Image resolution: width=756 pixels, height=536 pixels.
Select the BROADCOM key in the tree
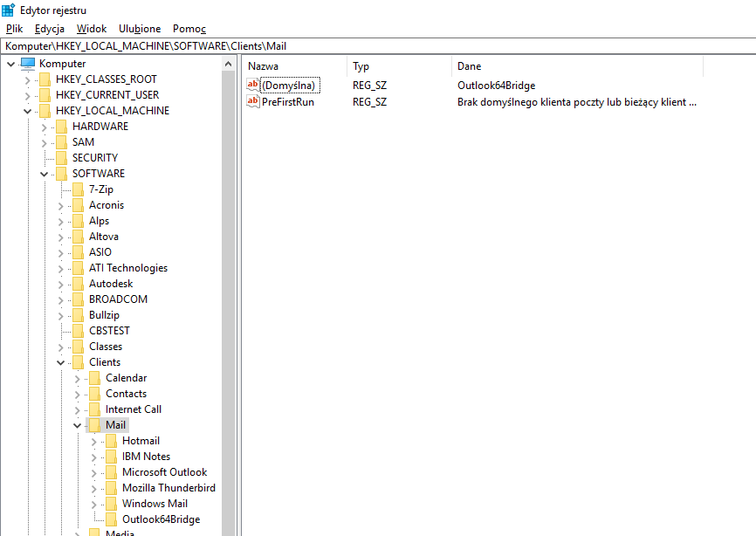(118, 299)
